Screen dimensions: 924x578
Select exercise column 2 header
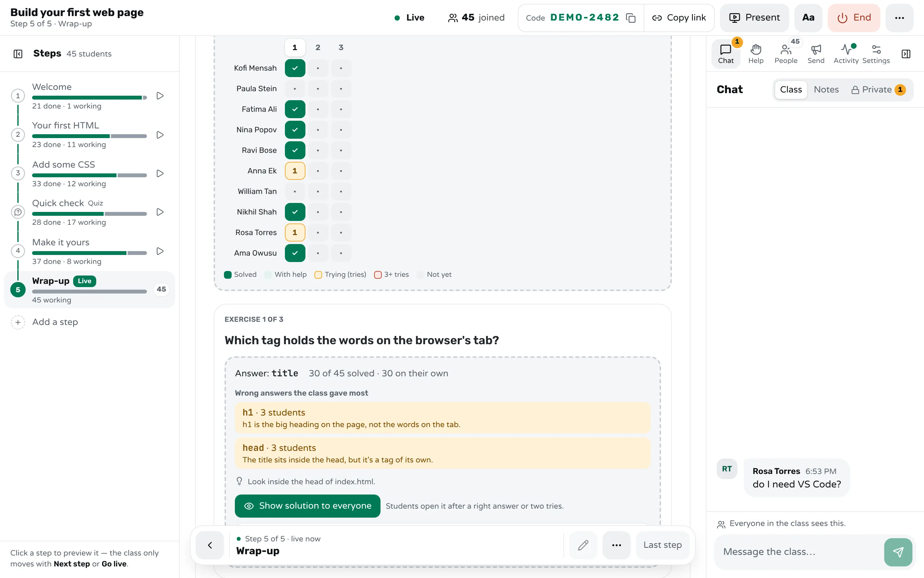pos(318,48)
